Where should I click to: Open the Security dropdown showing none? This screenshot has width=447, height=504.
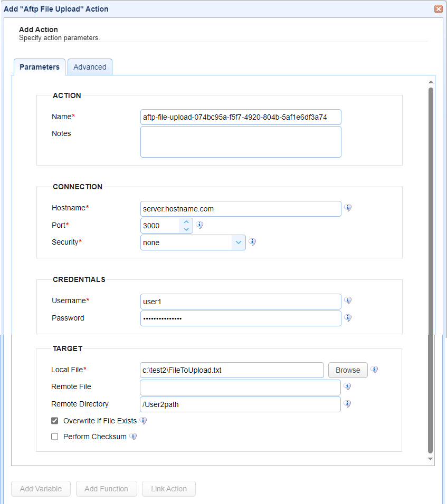(x=239, y=242)
